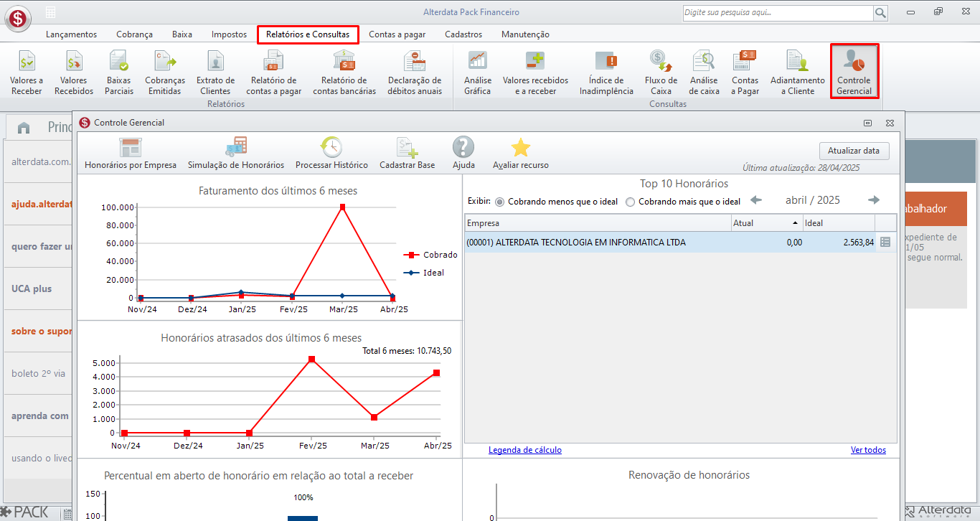The image size is (980, 521).
Task: Open Declaração de débitos anuais
Action: coord(415,72)
